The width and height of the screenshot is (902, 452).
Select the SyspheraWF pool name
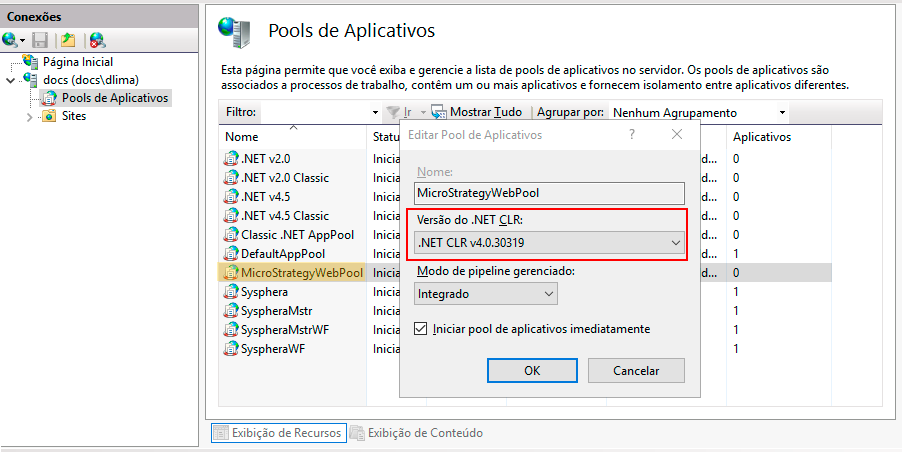[x=273, y=348]
